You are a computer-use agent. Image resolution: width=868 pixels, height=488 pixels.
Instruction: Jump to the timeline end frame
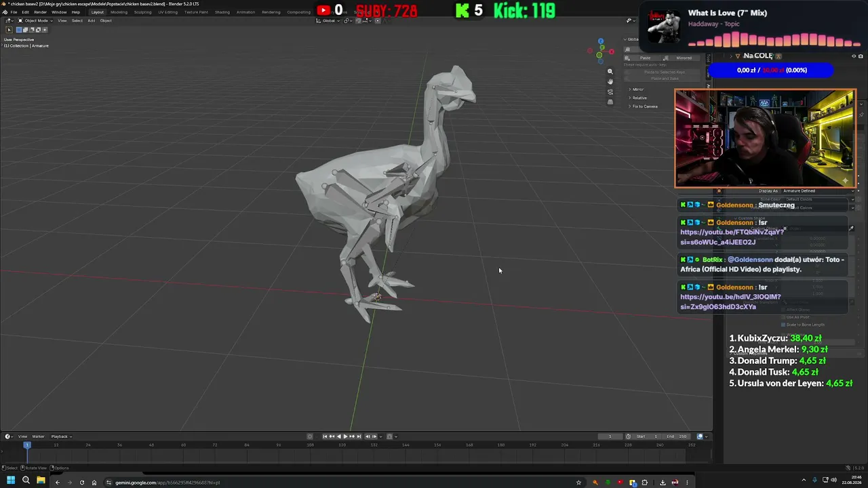click(360, 436)
